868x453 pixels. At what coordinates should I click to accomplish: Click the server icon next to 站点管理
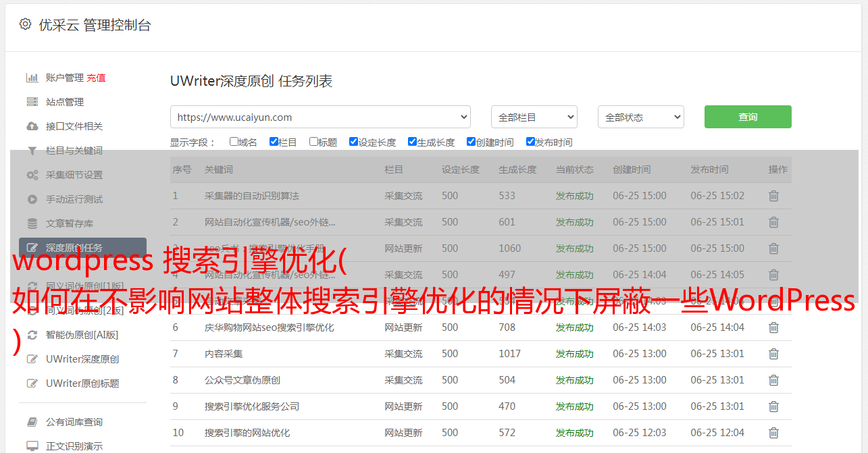32,102
